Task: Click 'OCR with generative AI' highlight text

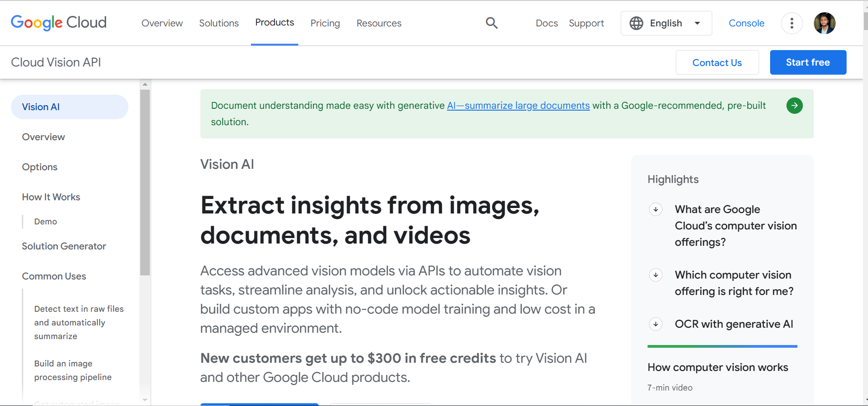Action: click(x=734, y=324)
